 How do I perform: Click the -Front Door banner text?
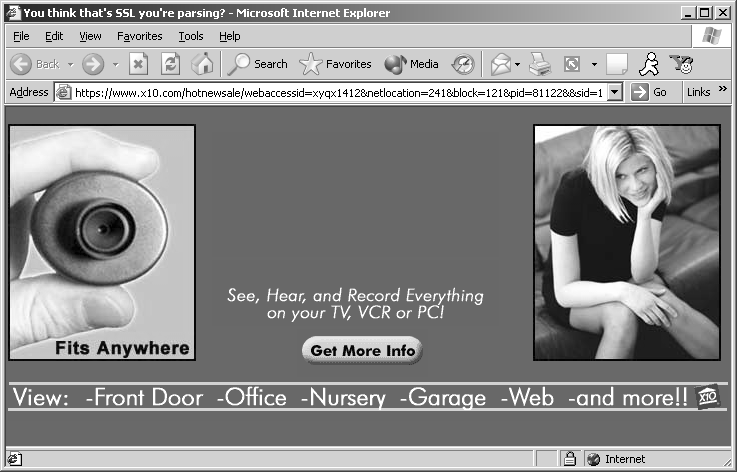point(144,398)
